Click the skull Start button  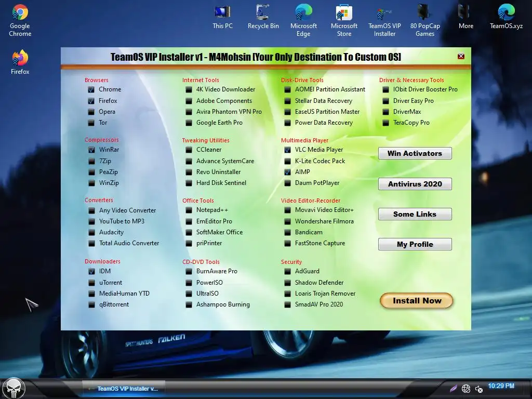pos(14,389)
